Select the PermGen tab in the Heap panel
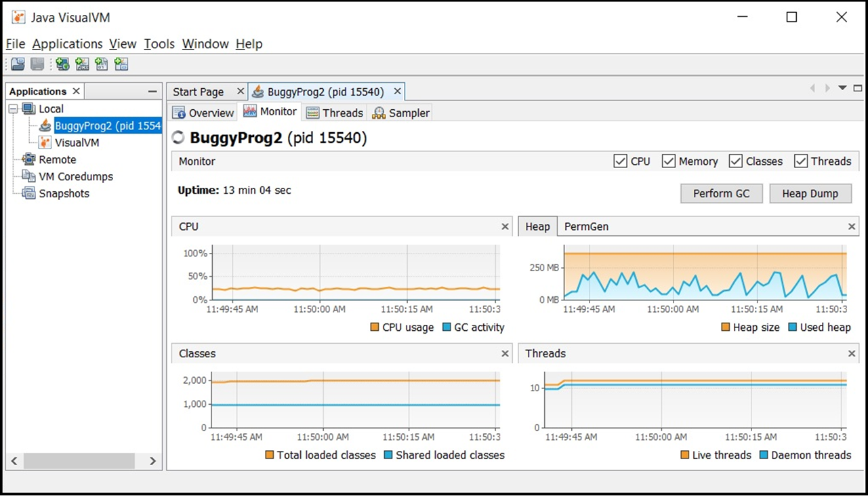868x497 pixels. coord(585,226)
